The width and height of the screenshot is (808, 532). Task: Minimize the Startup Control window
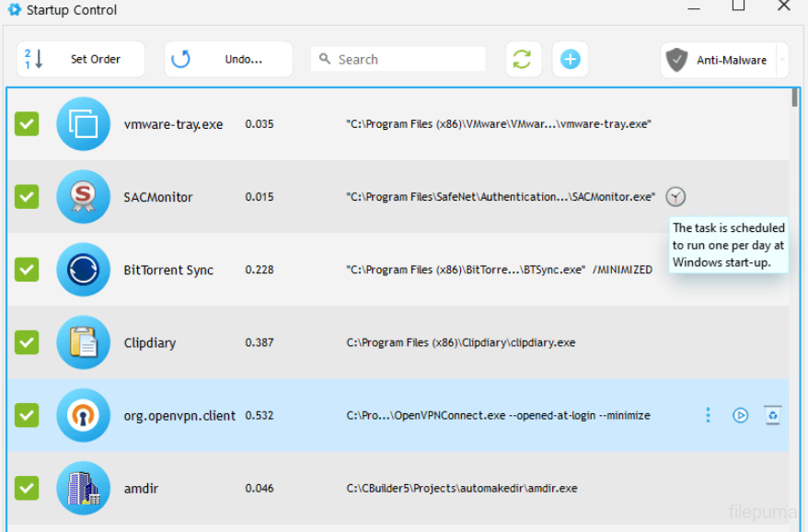tap(694, 8)
